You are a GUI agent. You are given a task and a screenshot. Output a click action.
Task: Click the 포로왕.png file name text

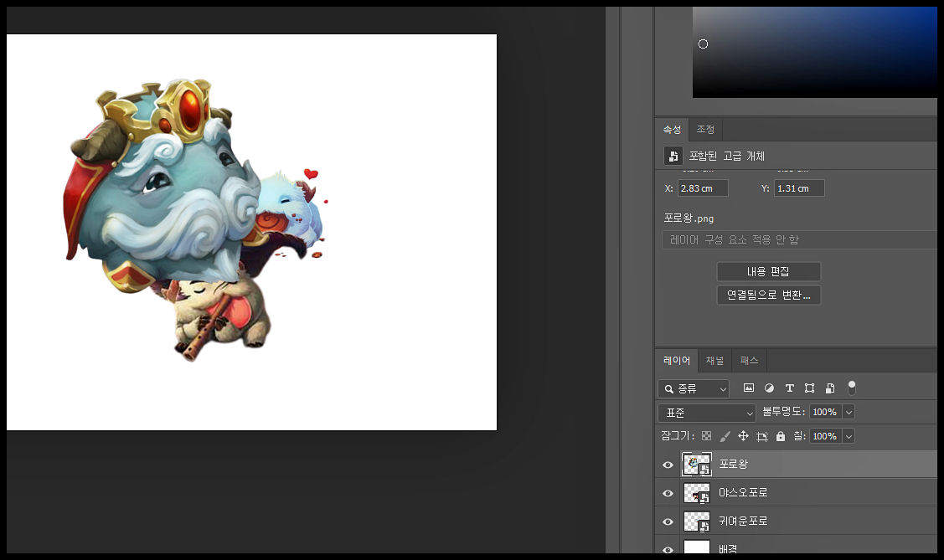(689, 218)
